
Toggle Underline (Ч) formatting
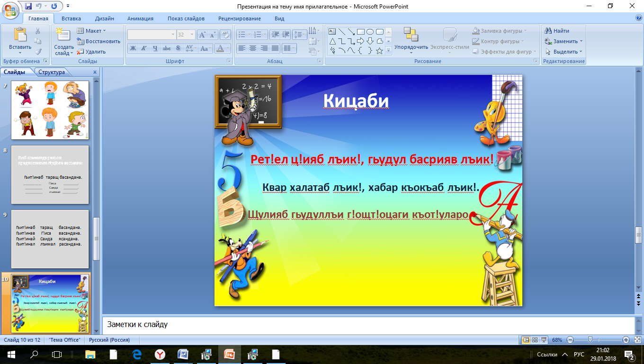[x=155, y=48]
